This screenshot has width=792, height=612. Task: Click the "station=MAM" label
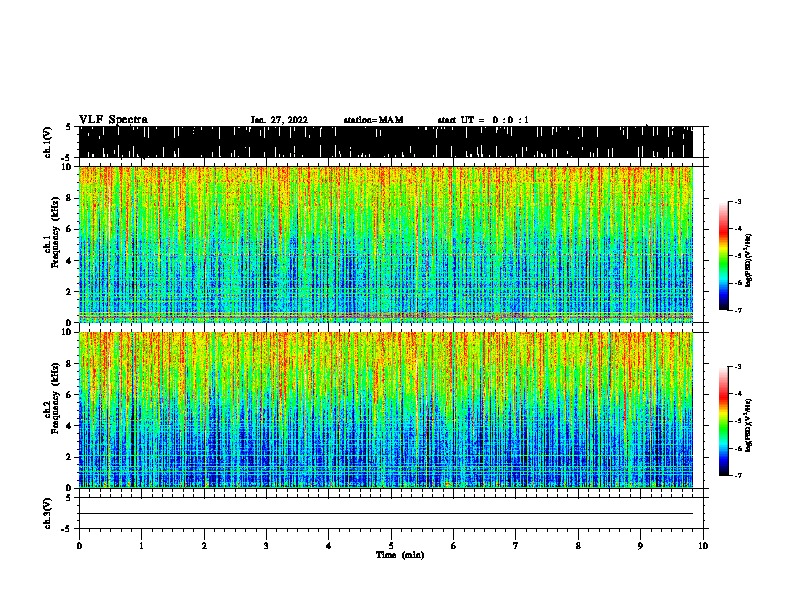[373, 120]
